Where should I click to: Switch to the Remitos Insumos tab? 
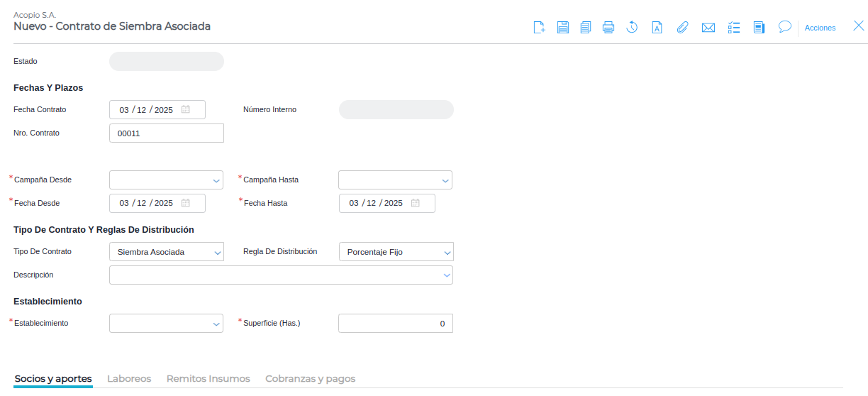point(208,378)
